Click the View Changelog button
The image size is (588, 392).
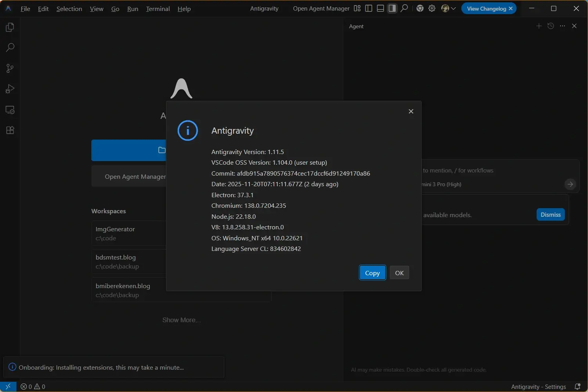486,8
